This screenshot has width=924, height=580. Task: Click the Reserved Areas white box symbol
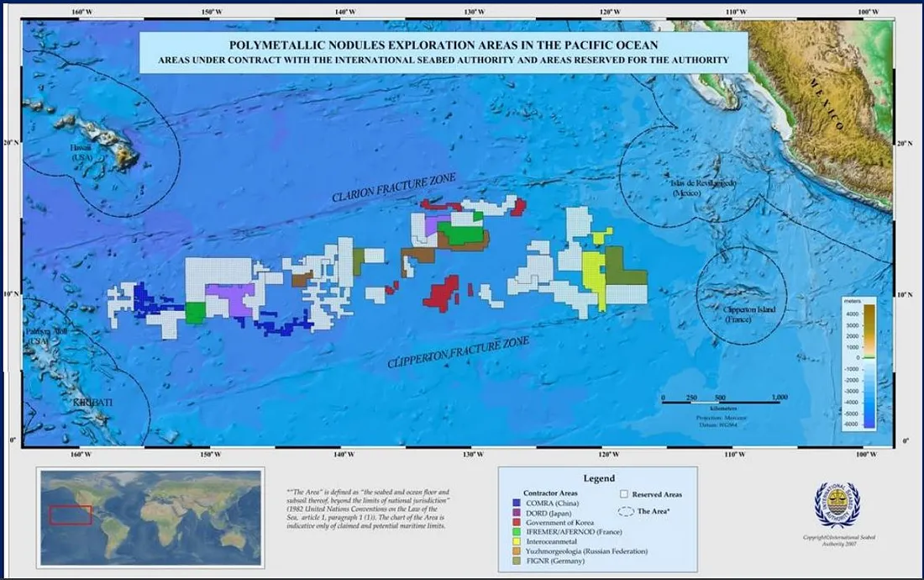coord(624,494)
